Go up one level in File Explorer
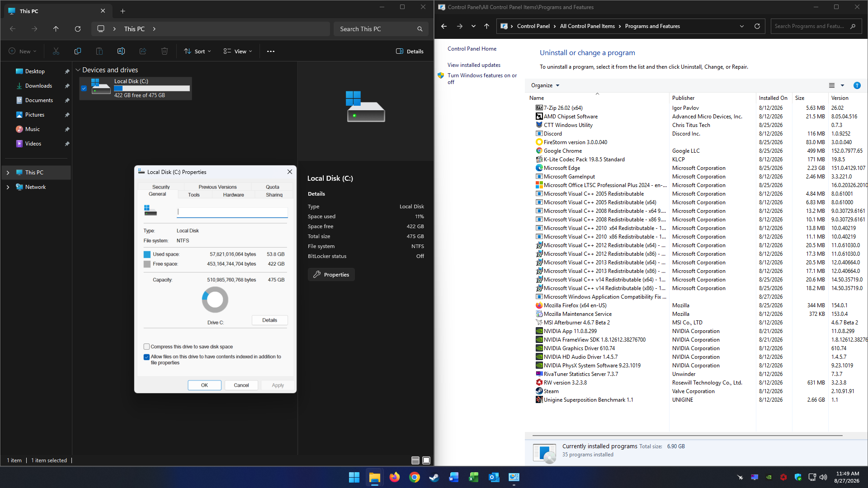 pos(56,29)
